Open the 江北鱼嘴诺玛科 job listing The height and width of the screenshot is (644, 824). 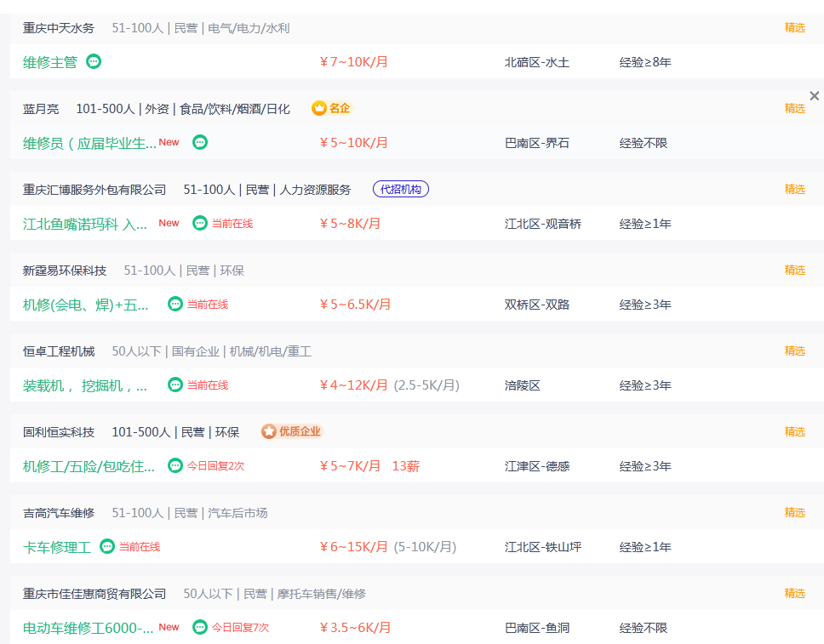84,224
